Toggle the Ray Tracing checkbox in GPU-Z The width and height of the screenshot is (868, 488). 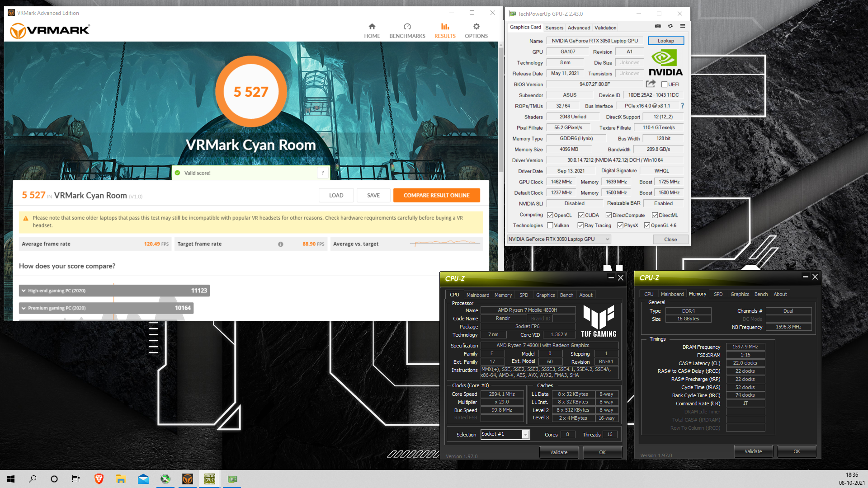[580, 225]
